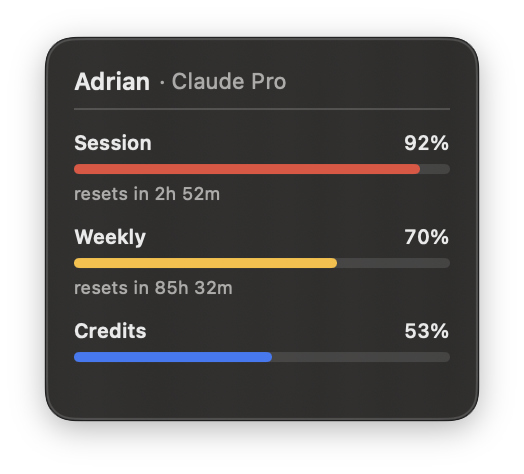The width and height of the screenshot is (524, 474).
Task: Click the dot separator before Claude Pro
Action: 162,82
